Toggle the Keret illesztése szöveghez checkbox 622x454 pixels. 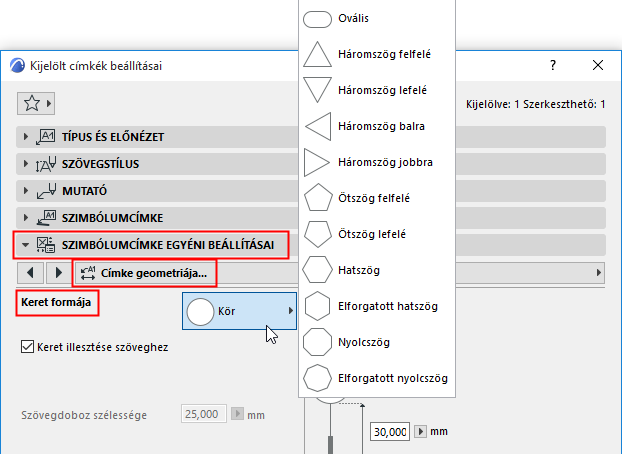click(x=27, y=348)
